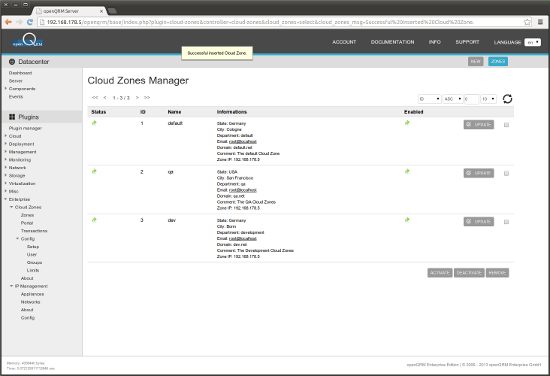Click UPDATE button for zone default
Image resolution: width=550 pixels, height=376 pixels.
click(479, 125)
